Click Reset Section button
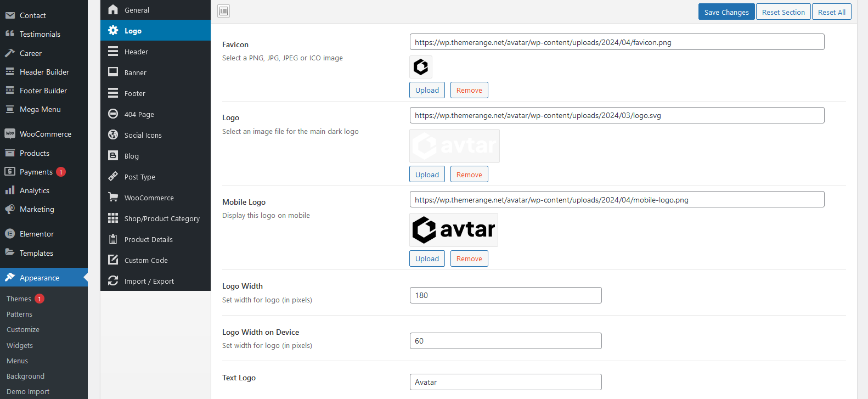868x399 pixels. [783, 12]
